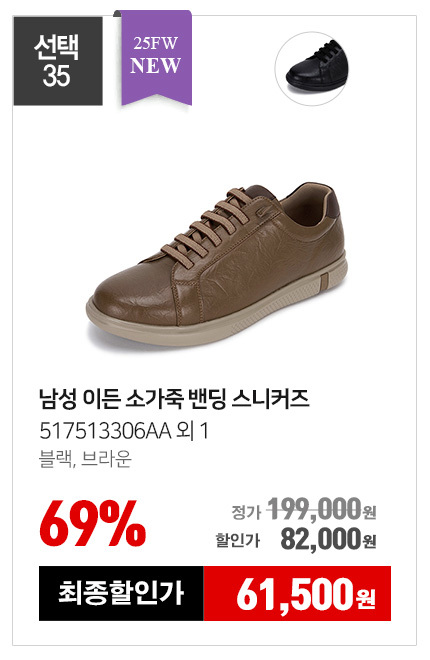Click the 정가 label text
Image resolution: width=430 pixels, height=660 pixels.
(x=247, y=512)
